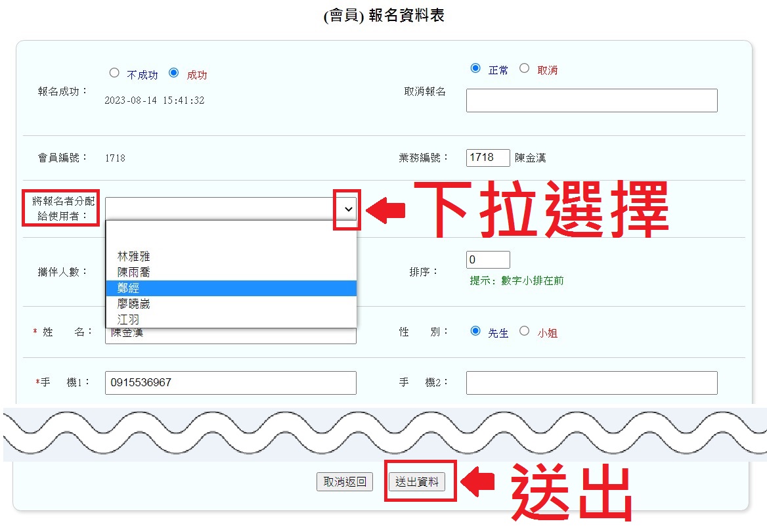This screenshot has height=532, width=767.
Task: Focus the empty 手機2 input field
Action: (x=591, y=382)
